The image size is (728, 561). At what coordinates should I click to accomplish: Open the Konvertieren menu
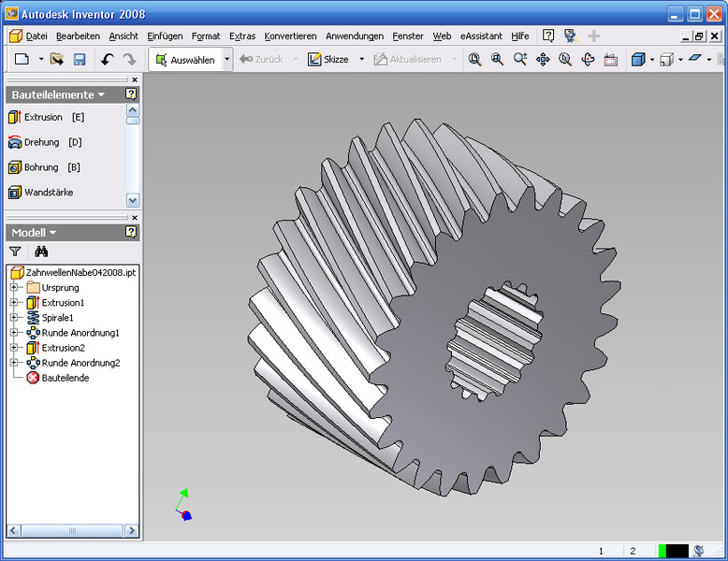tap(290, 36)
